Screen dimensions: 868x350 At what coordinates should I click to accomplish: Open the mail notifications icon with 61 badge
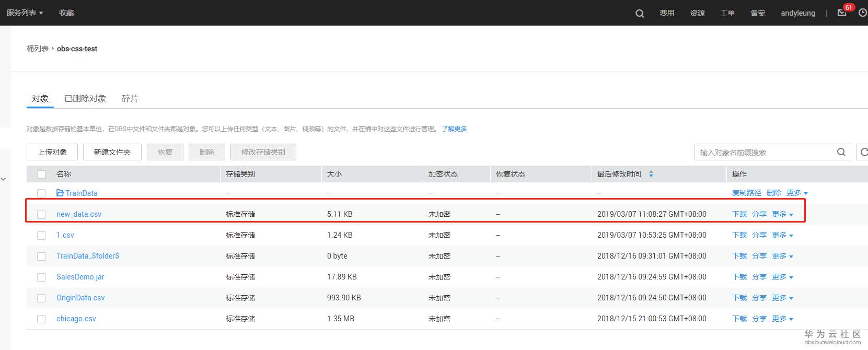point(842,13)
